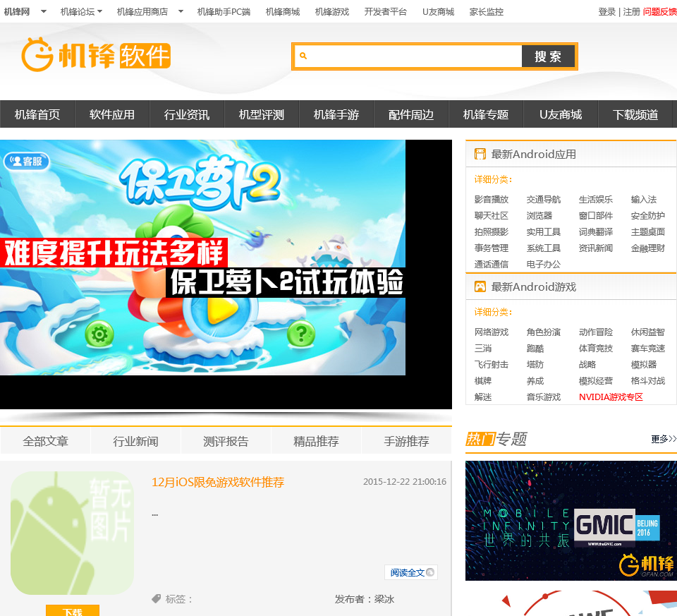This screenshot has height=616, width=677.
Task: Click the Android placeholder thumbnail
Action: click(72, 533)
